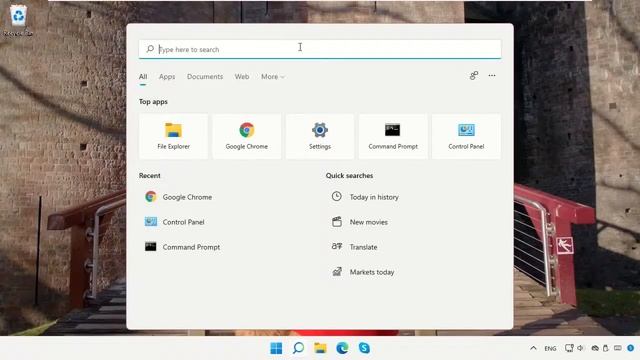The width and height of the screenshot is (640, 360).
Task: Click the ENG language indicator
Action: (550, 348)
